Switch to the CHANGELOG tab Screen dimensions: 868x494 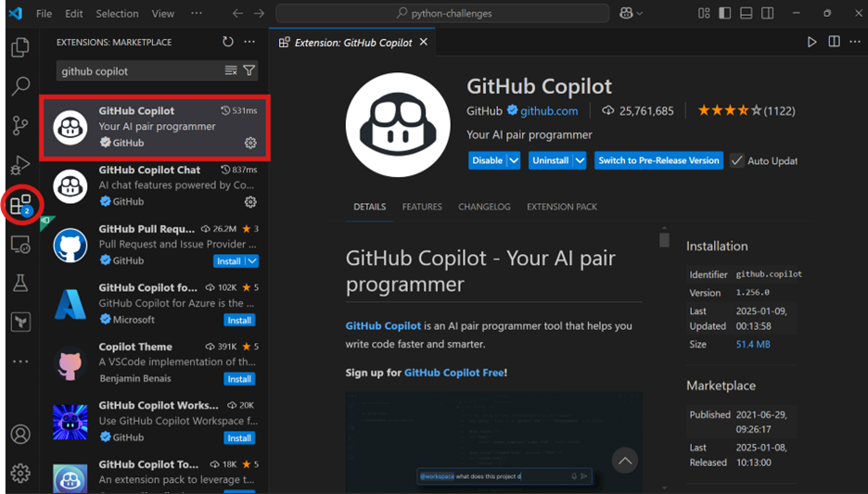[484, 207]
